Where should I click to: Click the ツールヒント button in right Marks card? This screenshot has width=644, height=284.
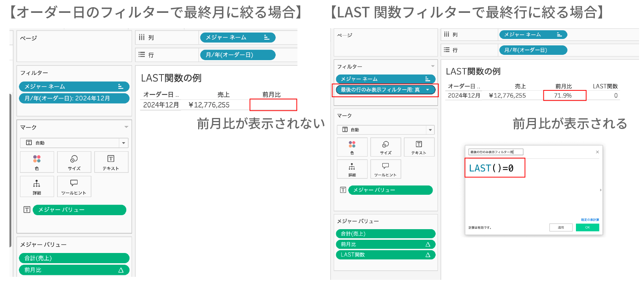(386, 169)
